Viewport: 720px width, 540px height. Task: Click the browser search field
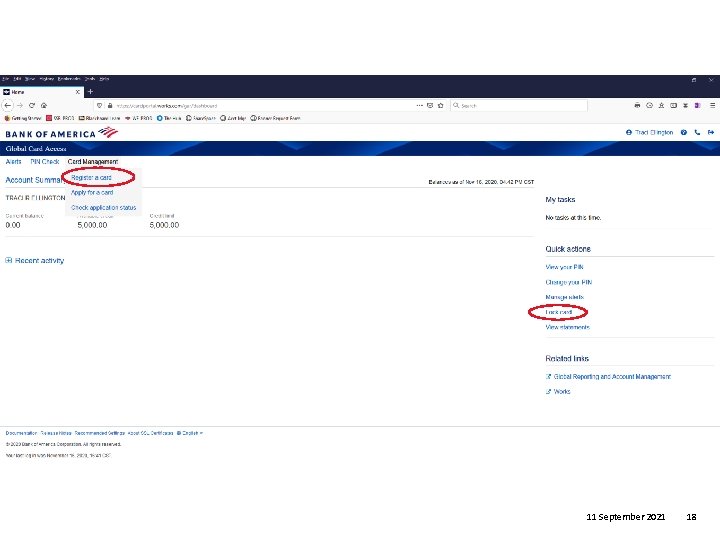[519, 105]
